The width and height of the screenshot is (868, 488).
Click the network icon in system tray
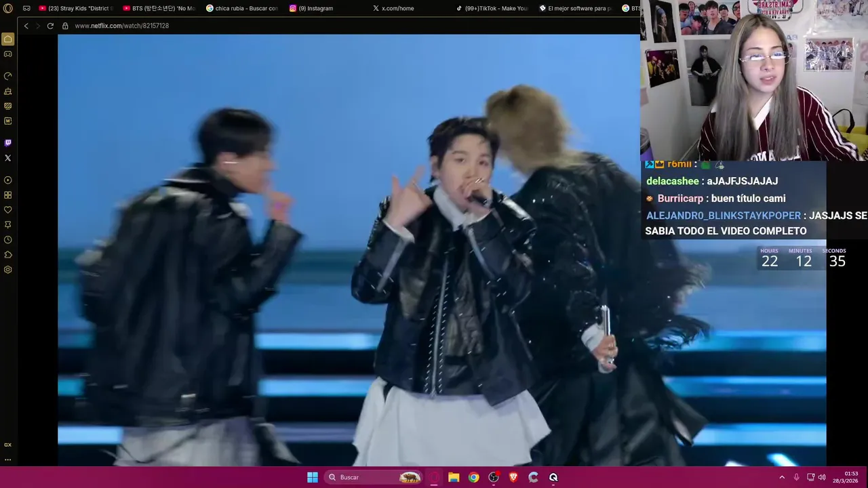(810, 477)
